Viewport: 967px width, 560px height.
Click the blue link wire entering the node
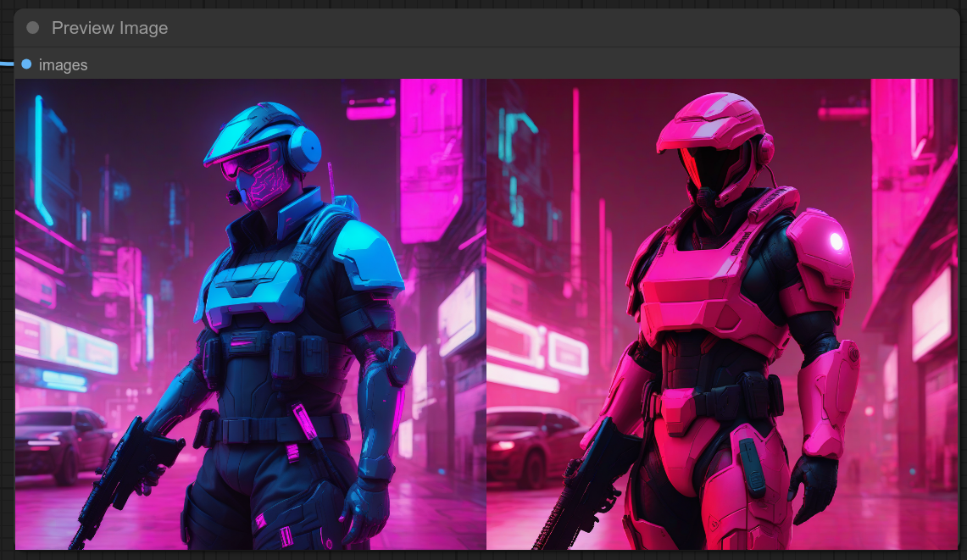coord(7,64)
